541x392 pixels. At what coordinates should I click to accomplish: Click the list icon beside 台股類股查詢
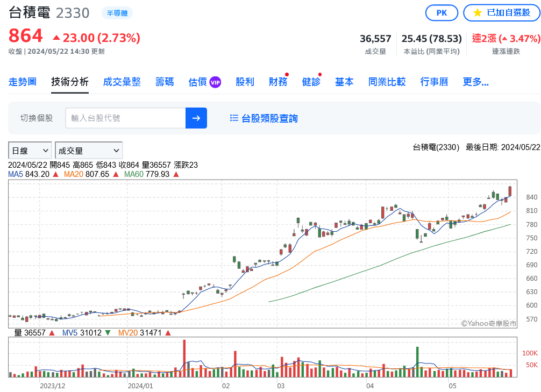234,118
